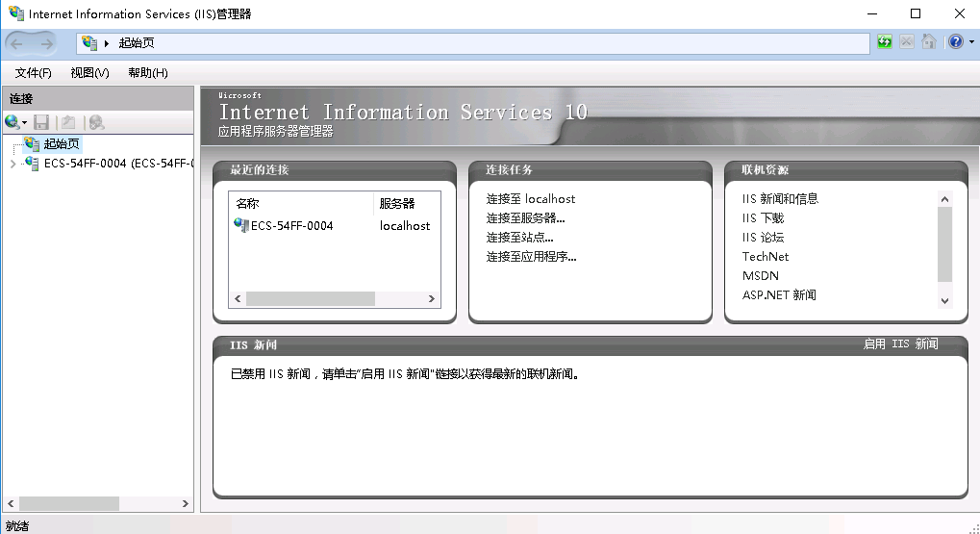The width and height of the screenshot is (980, 534).
Task: Open MSDN link
Action: click(761, 276)
